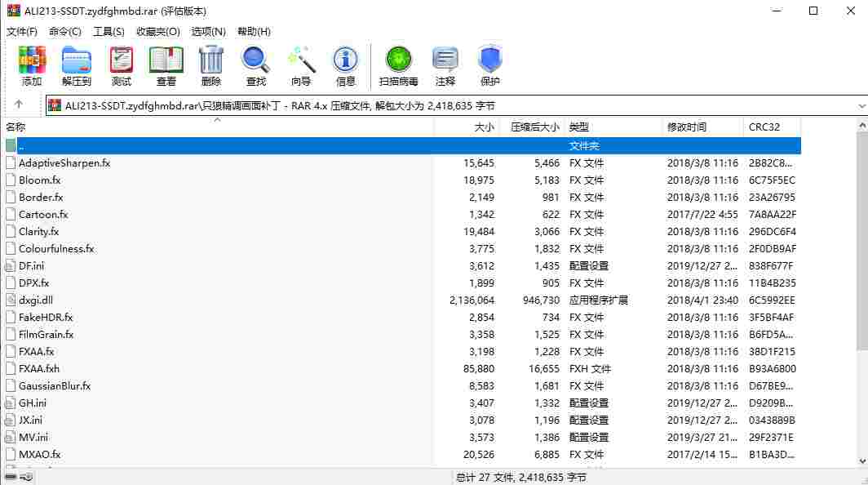This screenshot has height=485, width=868.
Task: Select Clarity.fx file
Action: (38, 232)
